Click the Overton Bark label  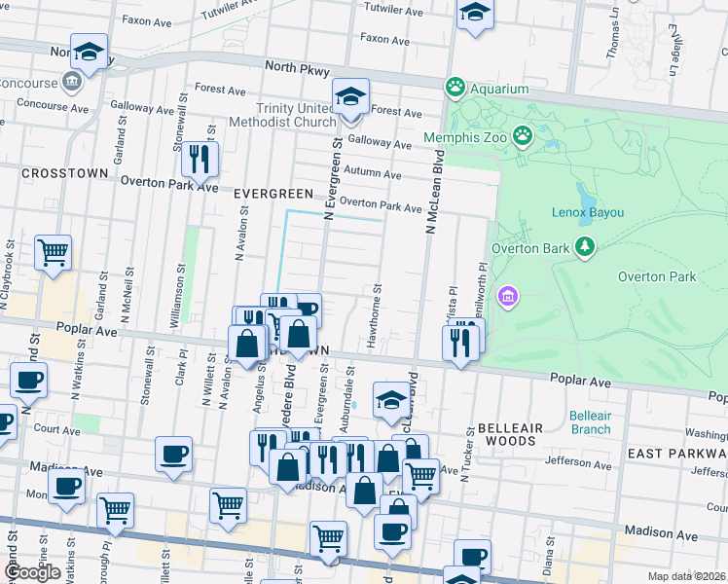[x=530, y=248]
